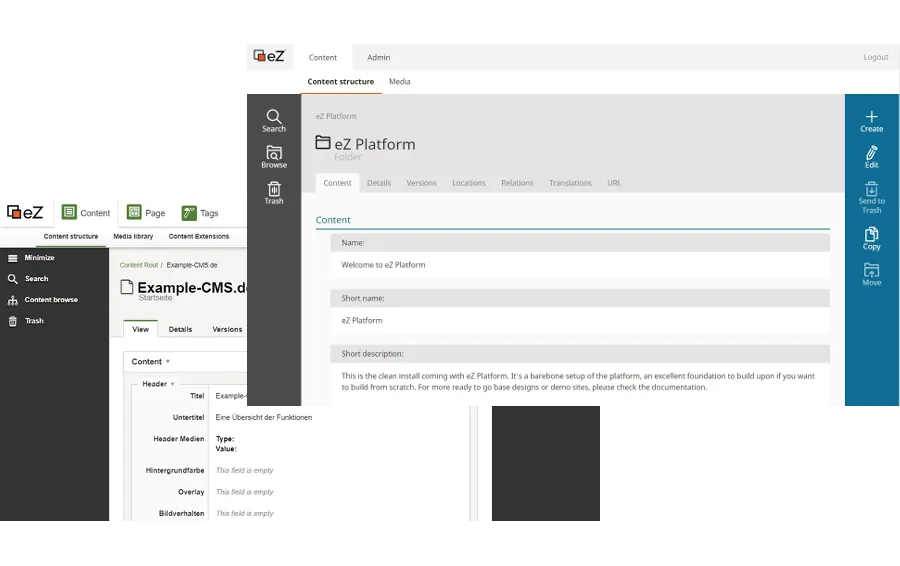
Task: Open the URL tab
Action: [614, 183]
